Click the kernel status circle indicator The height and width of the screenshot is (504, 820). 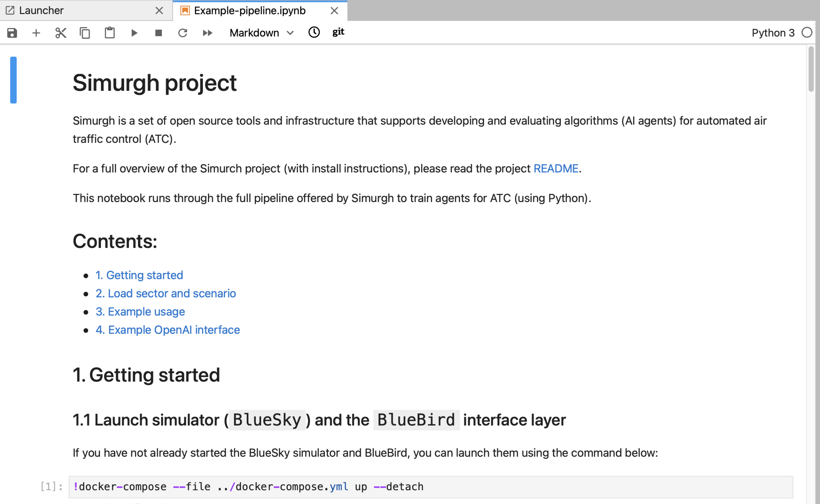tap(807, 32)
